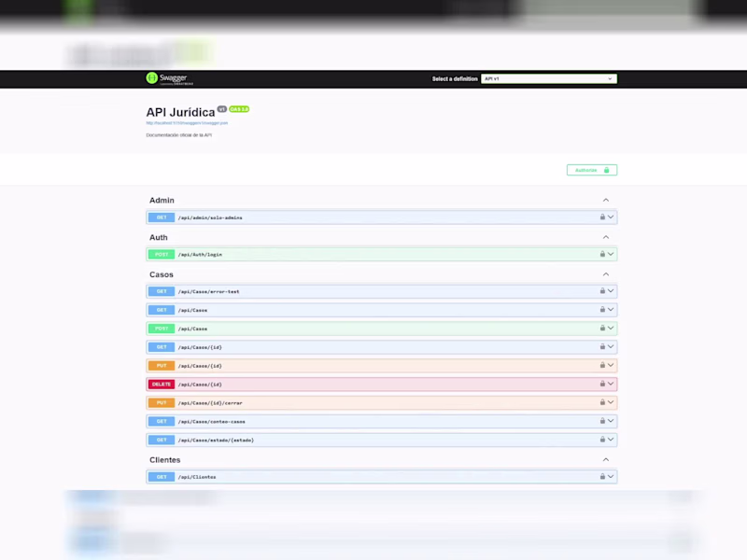The height and width of the screenshot is (560, 747).
Task: Click the lock icon on /api/Casos/conteo-casos
Action: 602,421
